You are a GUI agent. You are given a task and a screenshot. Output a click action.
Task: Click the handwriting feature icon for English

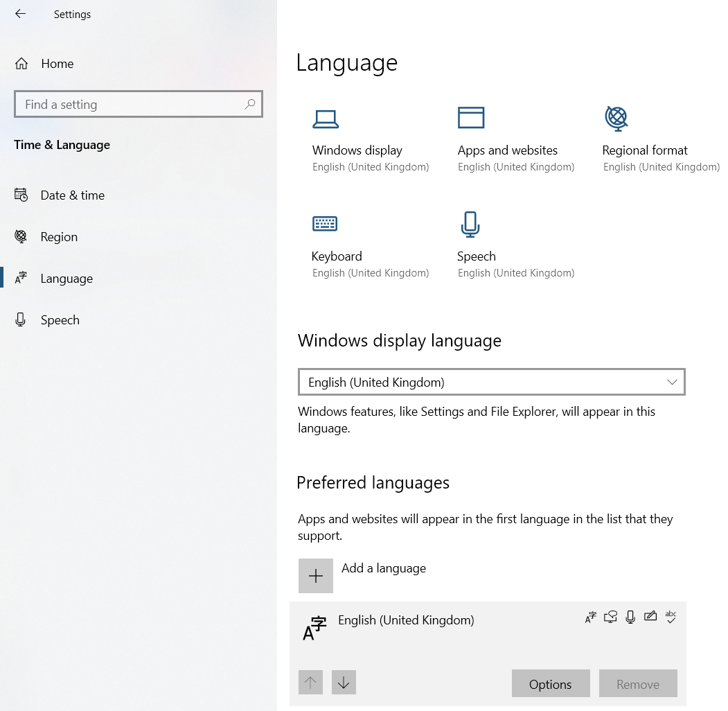650,617
